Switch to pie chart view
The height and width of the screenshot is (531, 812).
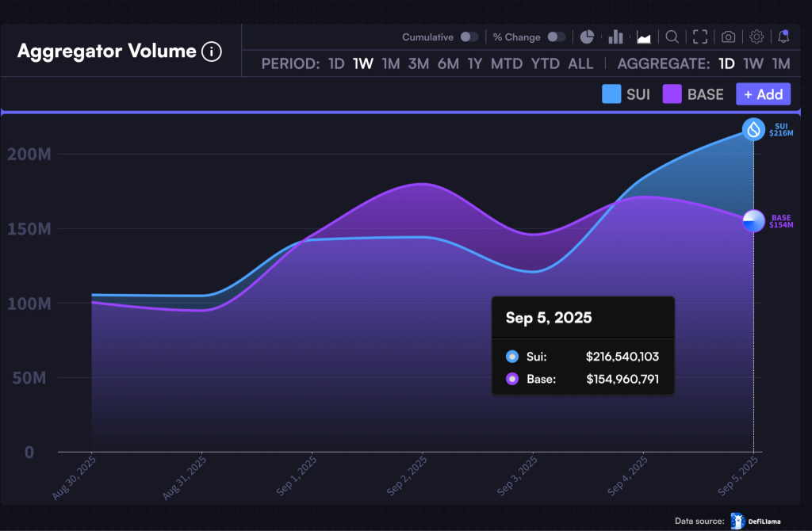(588, 37)
